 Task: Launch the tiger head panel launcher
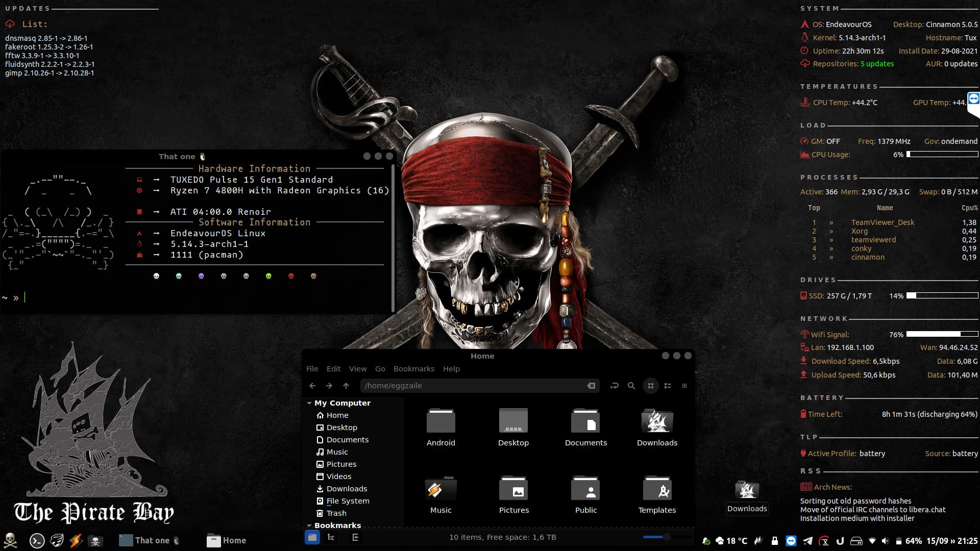click(x=57, y=540)
